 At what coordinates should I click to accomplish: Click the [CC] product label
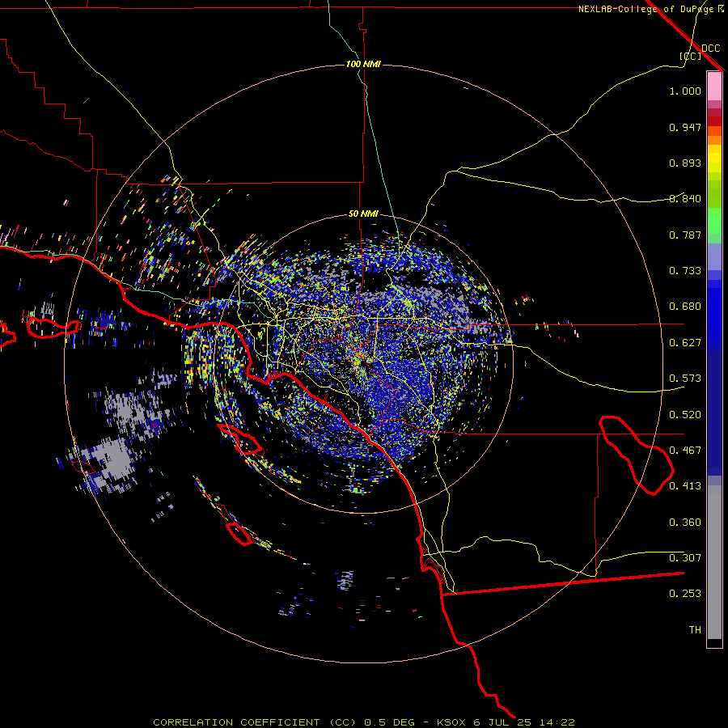pos(690,56)
